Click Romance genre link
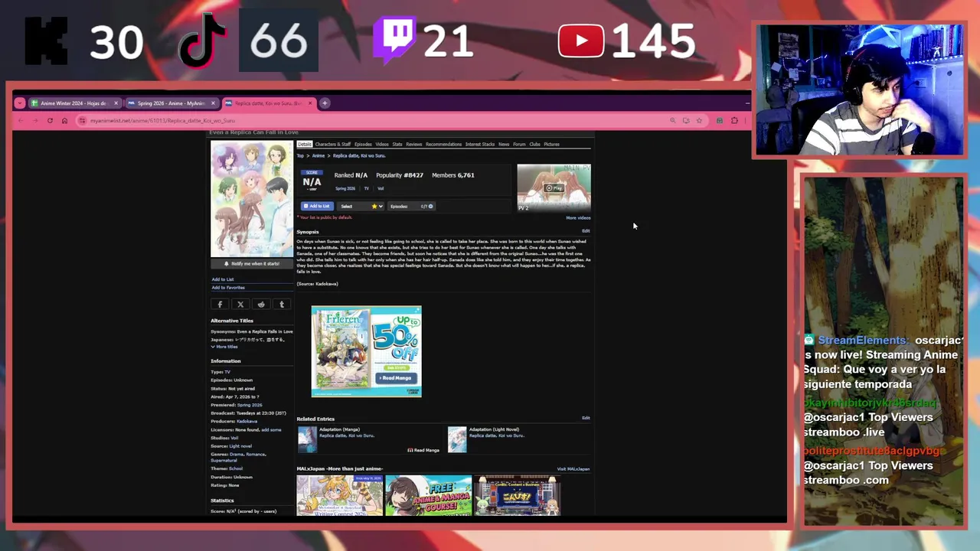Viewport: 980px width, 551px height. tap(256, 454)
